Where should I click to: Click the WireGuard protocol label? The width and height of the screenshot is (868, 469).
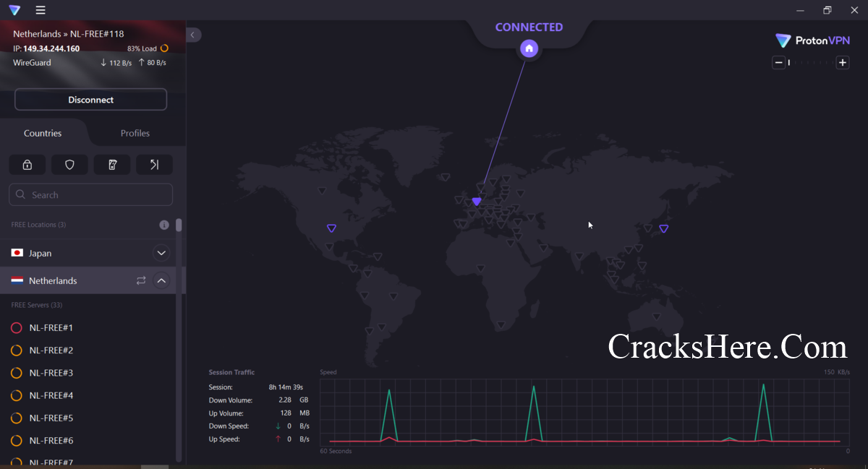[33, 63]
